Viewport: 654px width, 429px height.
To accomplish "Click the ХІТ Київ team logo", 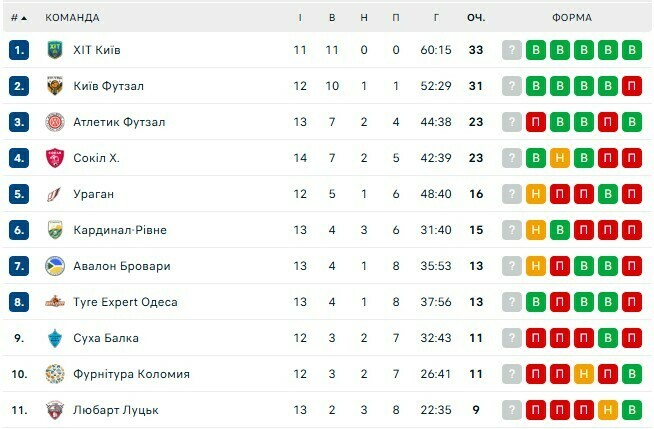I will click(x=55, y=50).
